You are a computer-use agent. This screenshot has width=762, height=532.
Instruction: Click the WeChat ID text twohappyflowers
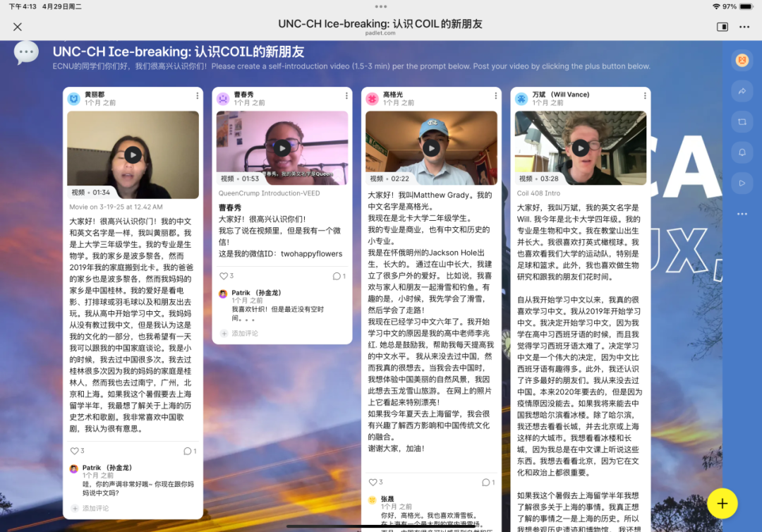312,253
